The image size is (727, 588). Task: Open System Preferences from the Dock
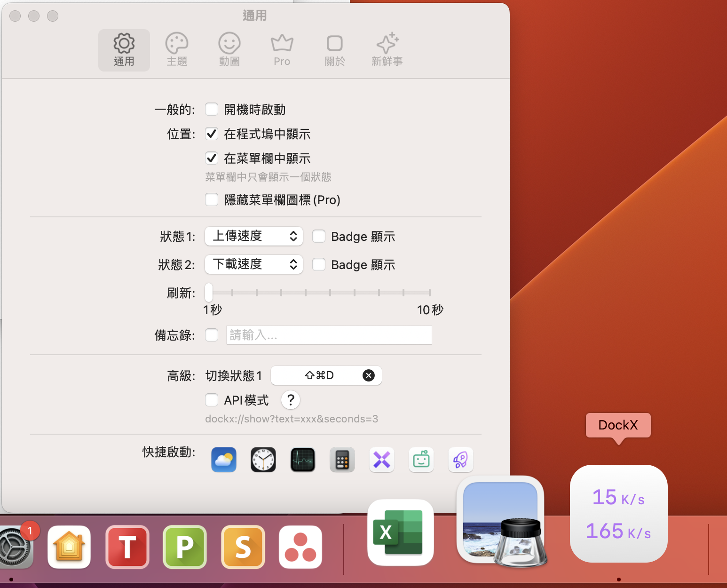pos(15,547)
